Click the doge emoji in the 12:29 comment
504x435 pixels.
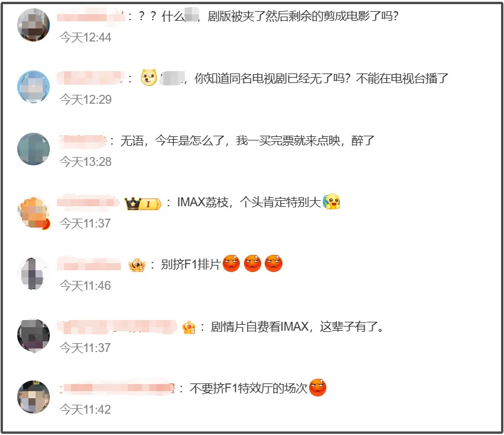149,78
